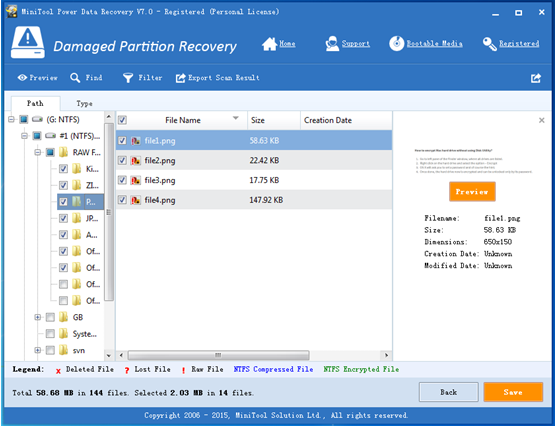Click the file3.png image icon
555x426 pixels.
click(x=136, y=180)
